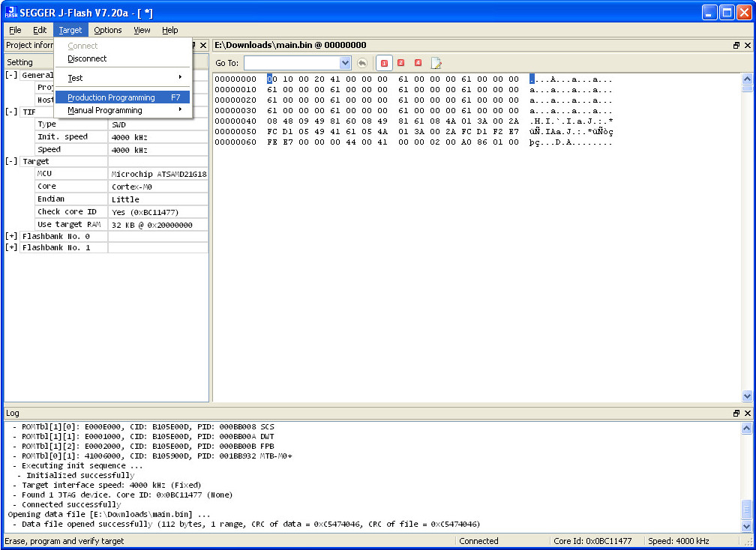Undock the main.bin data panel
Screen dimensions: 756x550
coord(736,45)
